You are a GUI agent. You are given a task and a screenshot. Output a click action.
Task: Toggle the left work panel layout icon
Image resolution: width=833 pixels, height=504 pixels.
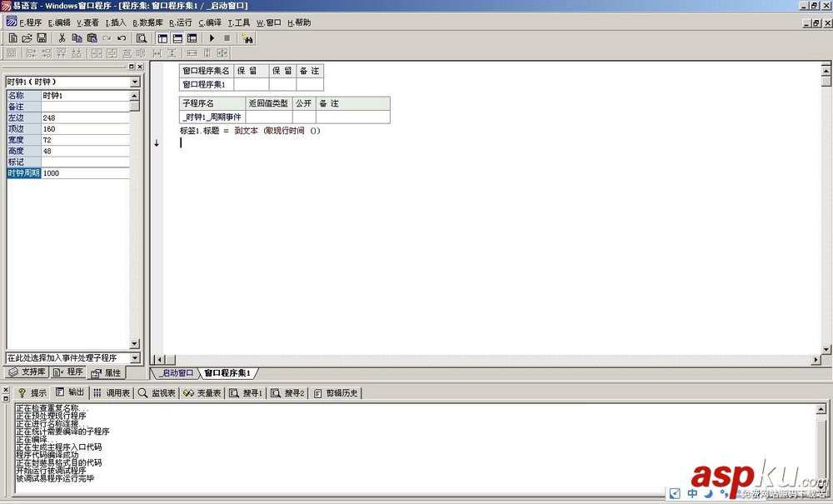click(162, 38)
